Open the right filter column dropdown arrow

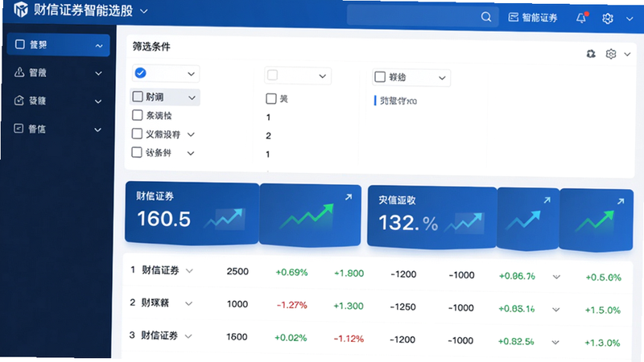click(442, 78)
